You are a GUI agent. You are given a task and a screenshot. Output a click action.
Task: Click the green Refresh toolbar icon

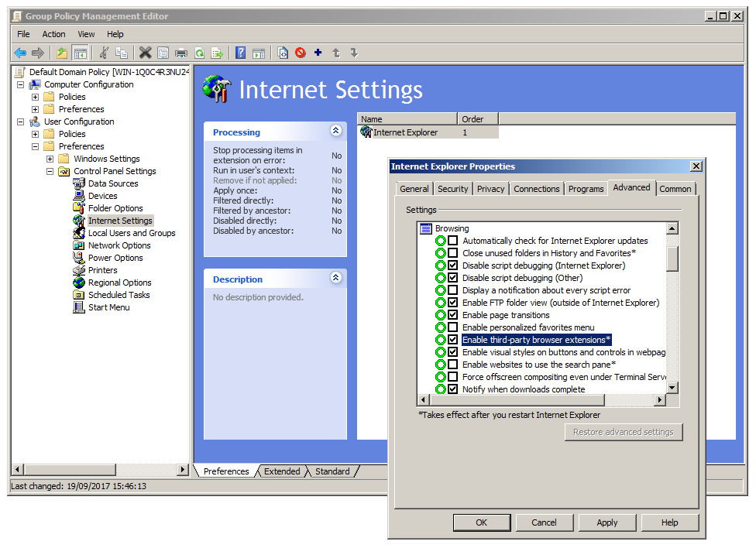tap(200, 53)
